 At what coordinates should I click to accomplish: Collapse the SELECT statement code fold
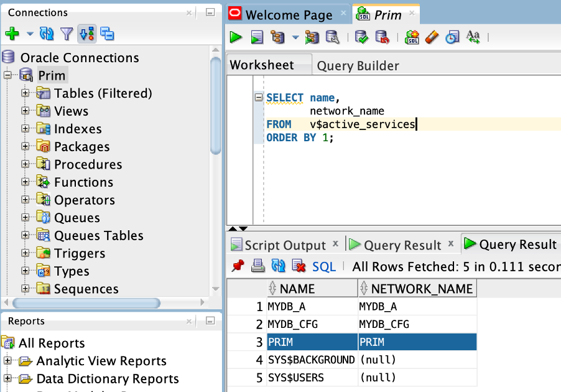259,98
